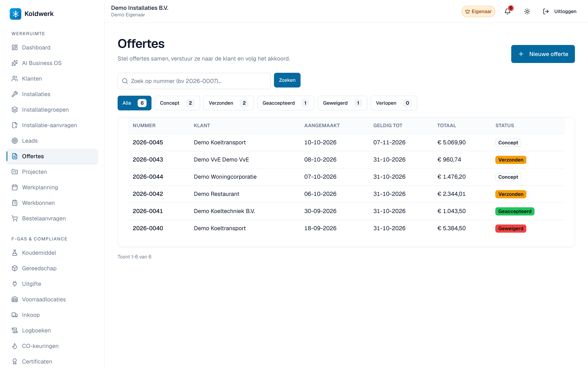Filter offertes by Verlopen
This screenshot has height=368, width=588.
tap(394, 103)
